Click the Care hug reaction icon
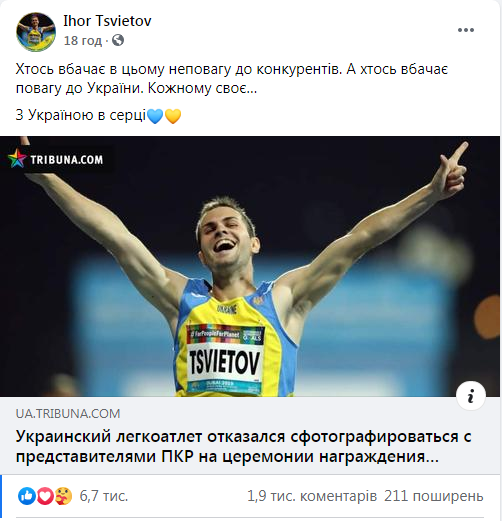The image size is (502, 521). tap(63, 496)
